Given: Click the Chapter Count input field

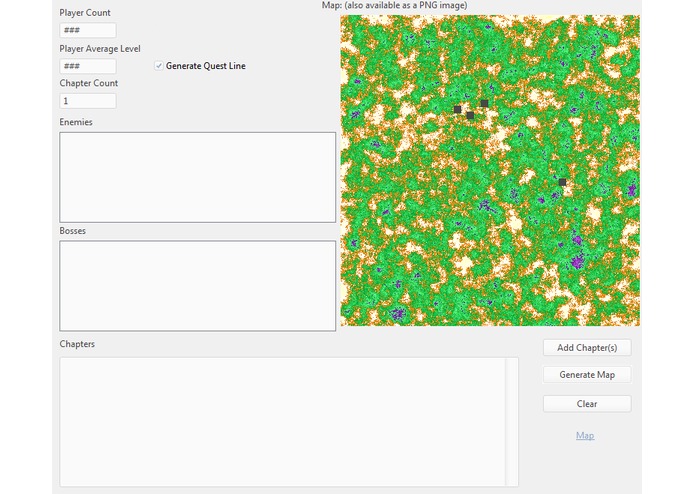Looking at the screenshot, I should tap(88, 101).
